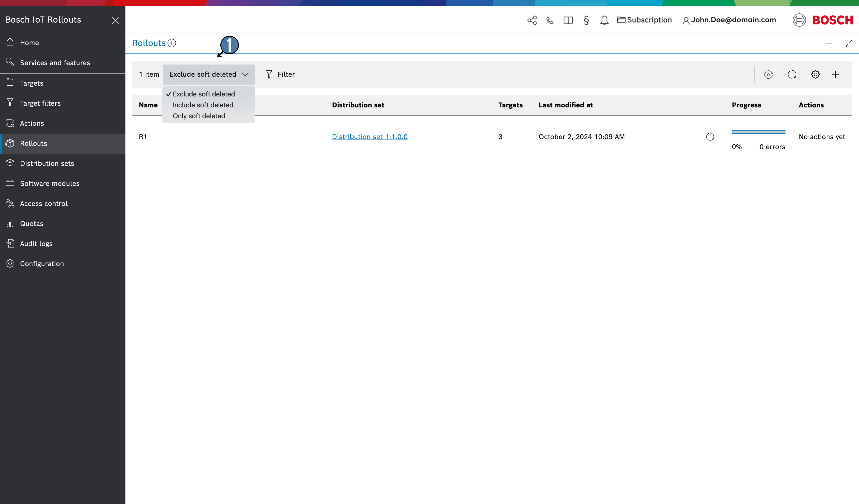Viewport: 859px width, 504px height.
Task: Open Access control section
Action: tap(63, 203)
